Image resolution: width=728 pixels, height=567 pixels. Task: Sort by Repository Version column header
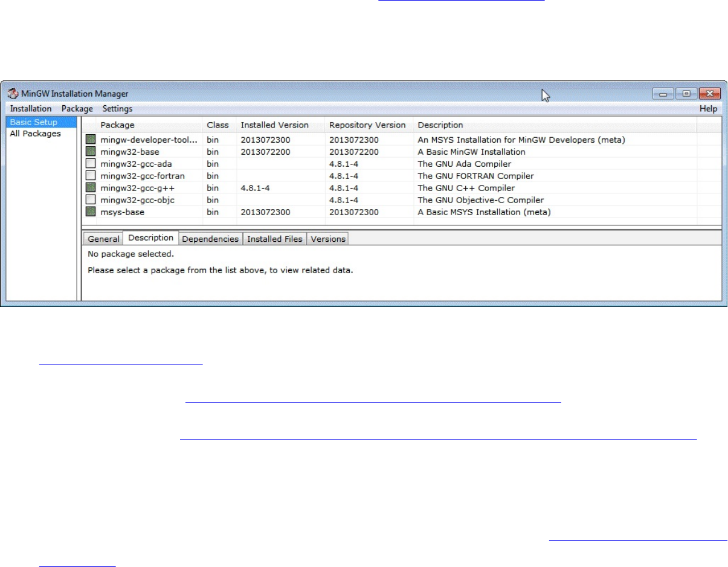pyautogui.click(x=369, y=125)
